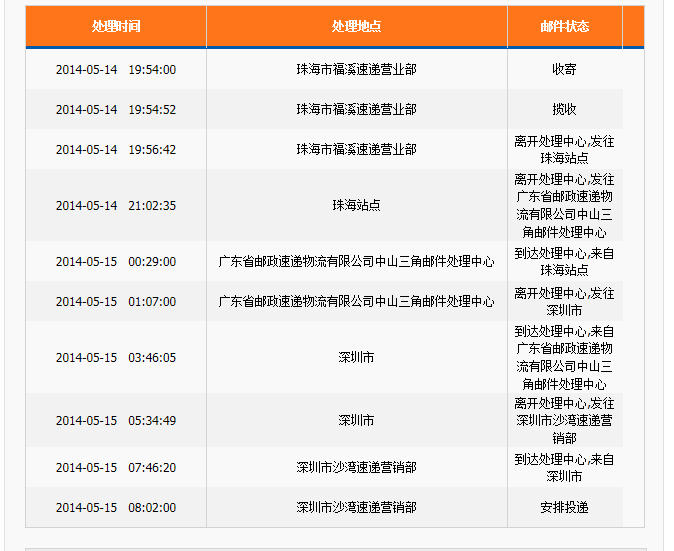Click status 到达处理中心,来自珠海站点
The image size is (674, 551).
tap(564, 261)
